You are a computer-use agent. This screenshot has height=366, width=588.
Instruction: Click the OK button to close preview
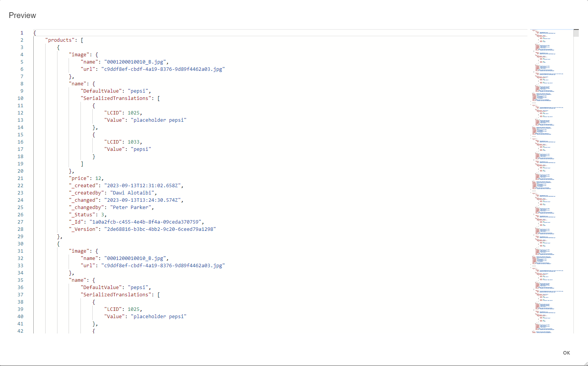[566, 353]
